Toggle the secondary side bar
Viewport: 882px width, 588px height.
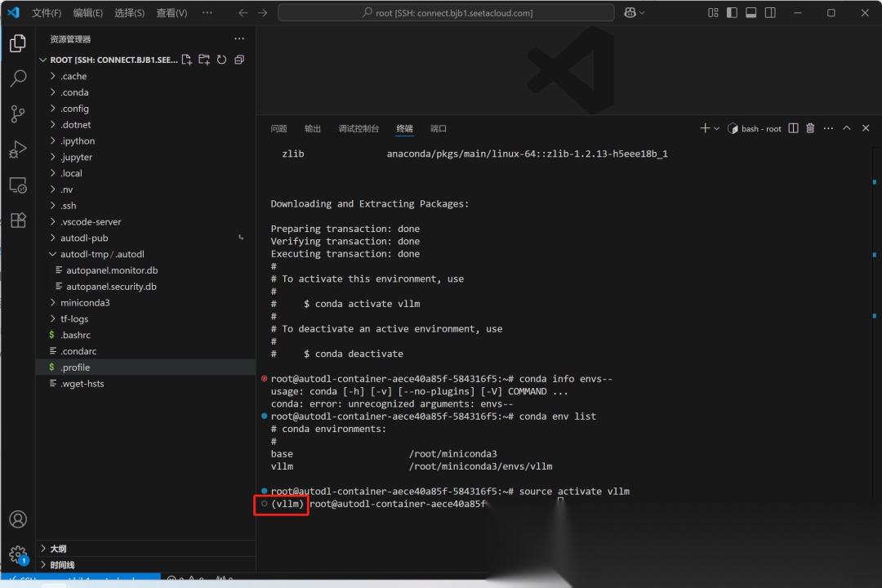coord(770,12)
